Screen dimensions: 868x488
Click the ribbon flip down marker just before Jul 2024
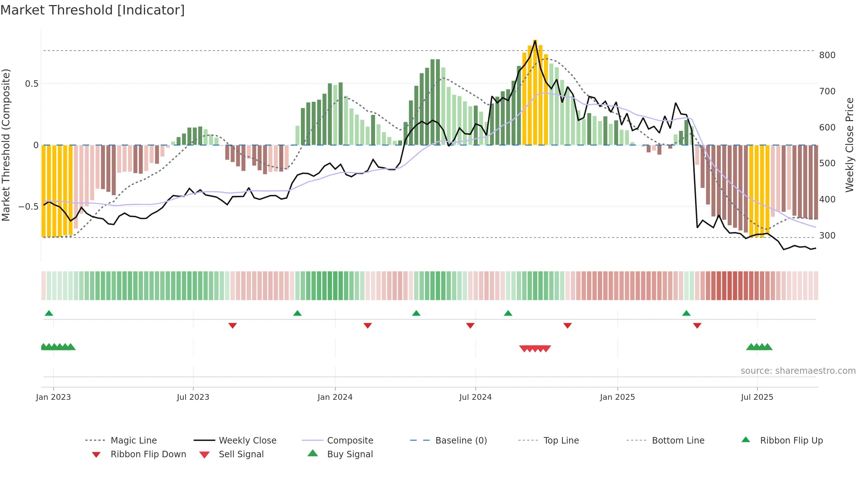(x=470, y=326)
